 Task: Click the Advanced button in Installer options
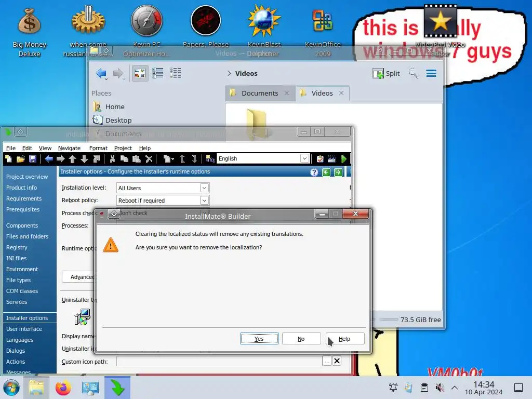pos(79,277)
